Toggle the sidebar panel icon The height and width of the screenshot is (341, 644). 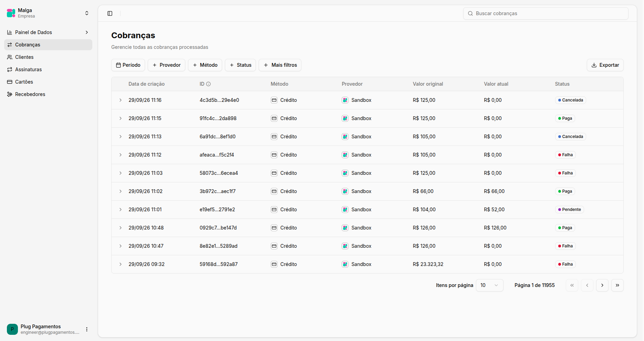click(x=110, y=13)
